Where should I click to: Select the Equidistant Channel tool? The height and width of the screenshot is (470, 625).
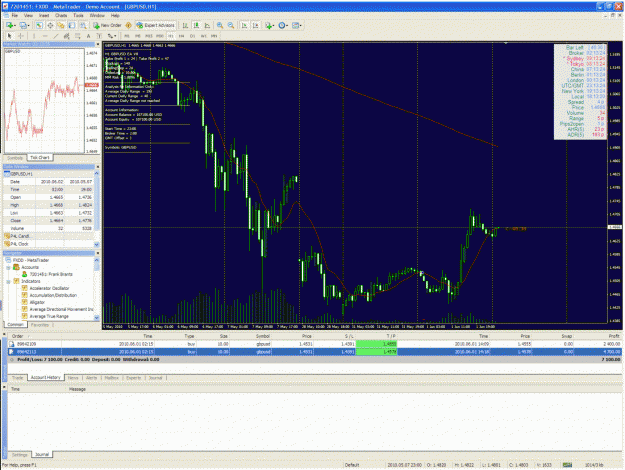tap(67, 36)
